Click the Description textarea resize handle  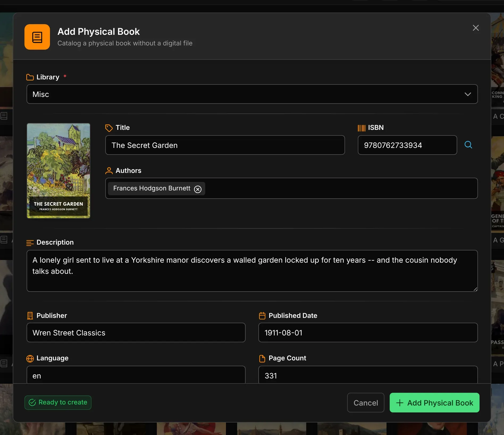click(475, 289)
